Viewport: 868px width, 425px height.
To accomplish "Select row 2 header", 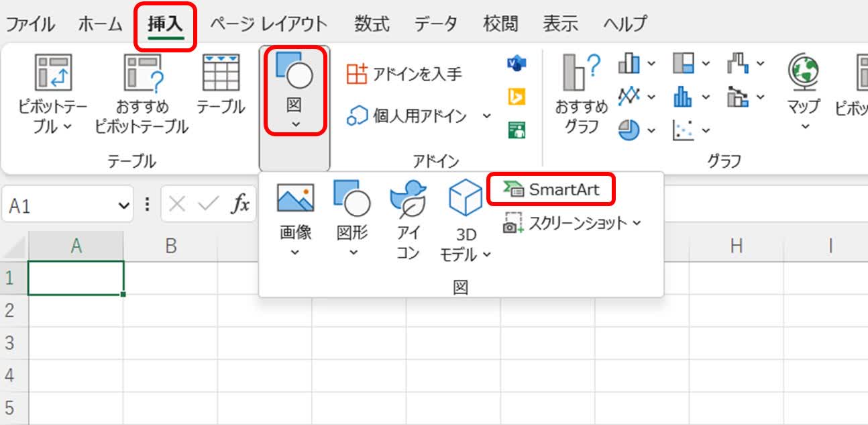I will click(x=13, y=310).
